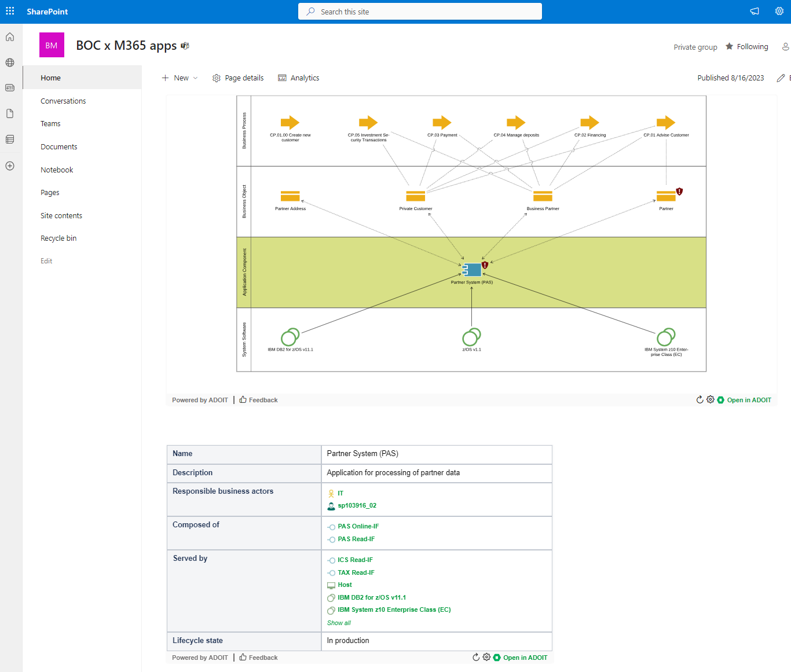
Task: Click the IBM System z10 node in diagram
Action: (666, 337)
